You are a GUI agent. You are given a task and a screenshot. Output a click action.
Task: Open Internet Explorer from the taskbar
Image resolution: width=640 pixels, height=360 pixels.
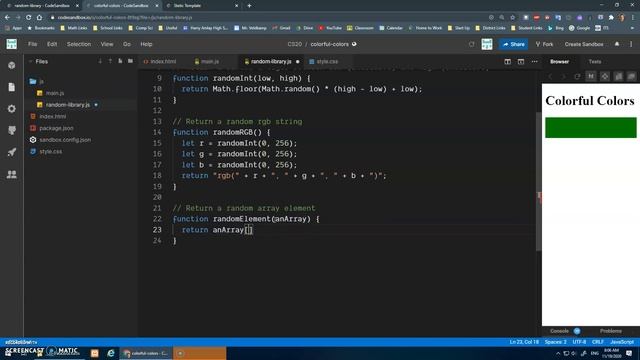111,353
